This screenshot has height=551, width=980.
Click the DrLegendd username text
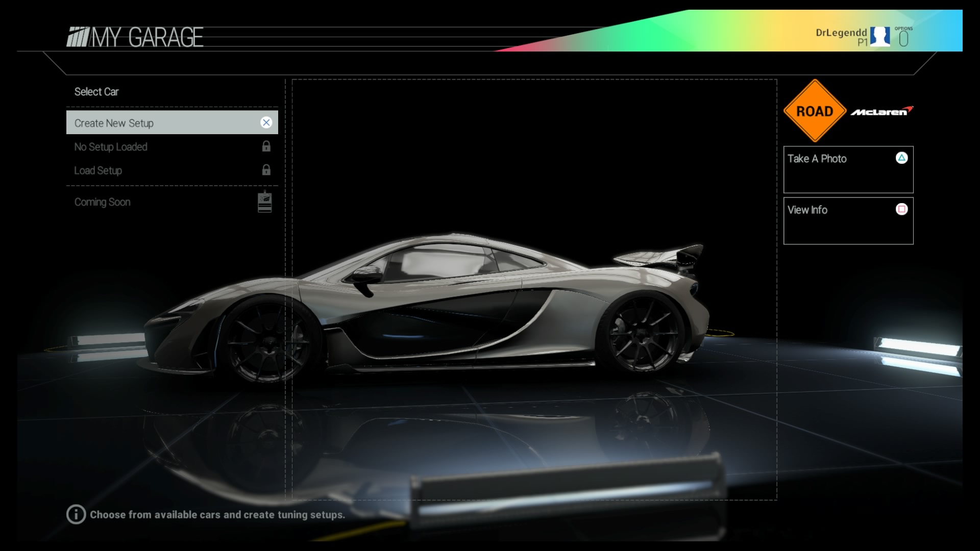[841, 33]
